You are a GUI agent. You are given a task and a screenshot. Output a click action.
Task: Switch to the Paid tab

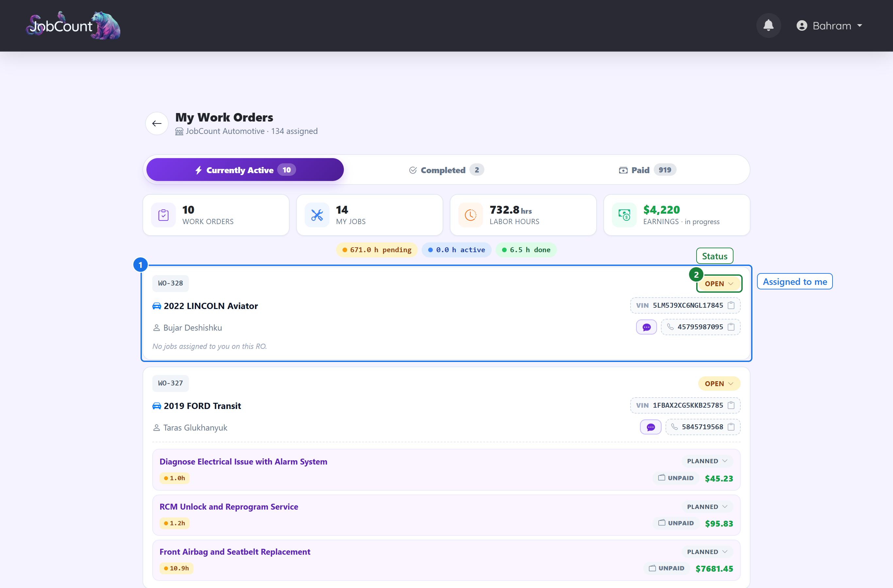coord(647,170)
